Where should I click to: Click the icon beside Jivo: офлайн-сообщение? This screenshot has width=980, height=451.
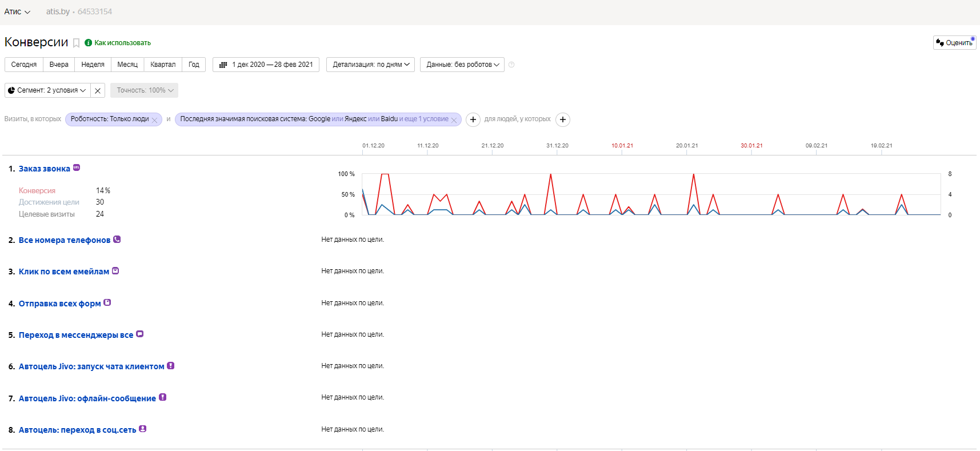point(163,397)
